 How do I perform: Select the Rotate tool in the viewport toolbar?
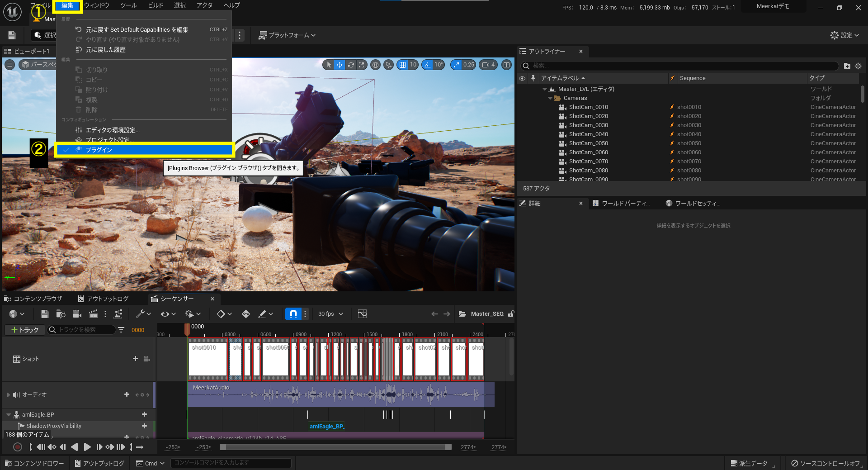350,65
